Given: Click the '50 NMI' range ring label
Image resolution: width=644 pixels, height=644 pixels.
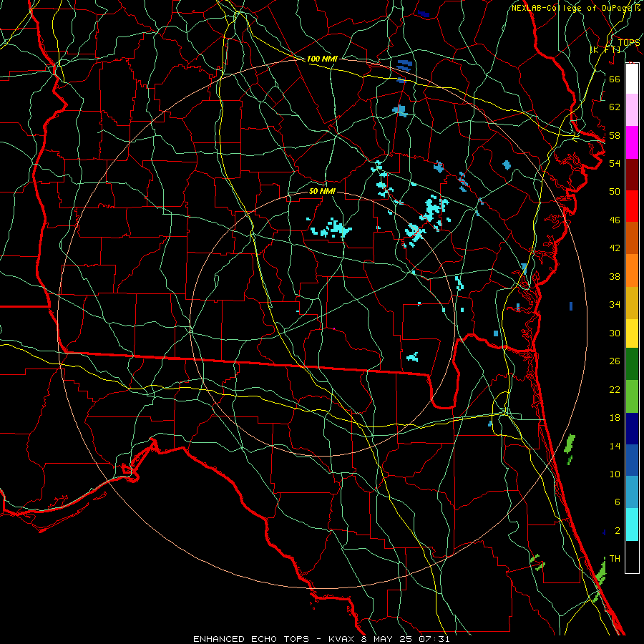Looking at the screenshot, I should pyautogui.click(x=322, y=191).
